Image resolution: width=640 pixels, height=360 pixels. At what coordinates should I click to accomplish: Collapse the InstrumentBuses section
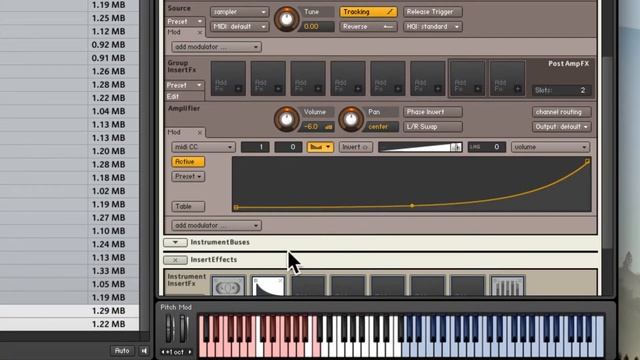point(175,242)
